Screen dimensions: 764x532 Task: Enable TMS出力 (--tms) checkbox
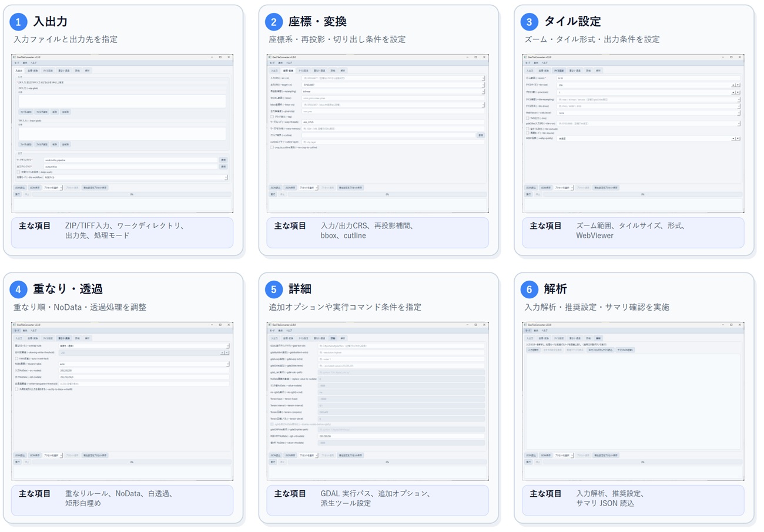click(x=528, y=118)
